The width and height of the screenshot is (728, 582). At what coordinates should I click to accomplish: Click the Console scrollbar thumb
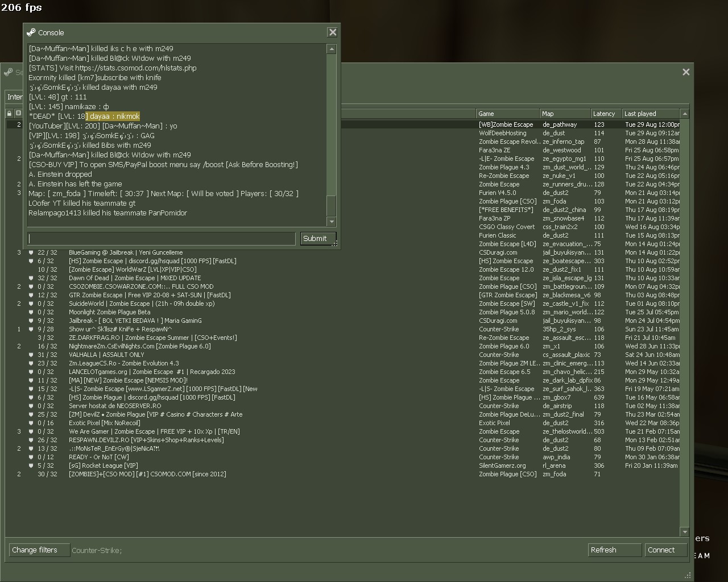click(x=332, y=206)
